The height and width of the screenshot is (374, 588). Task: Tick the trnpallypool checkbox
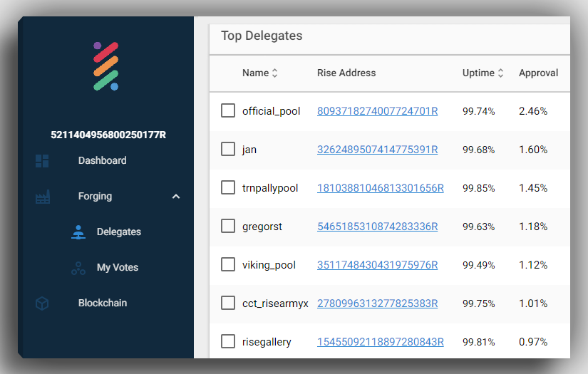point(228,187)
